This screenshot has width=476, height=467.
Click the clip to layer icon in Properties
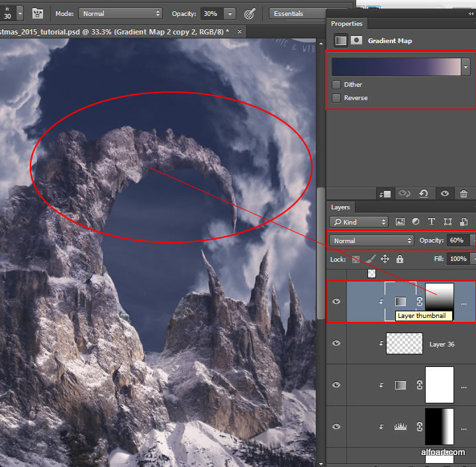coord(385,194)
